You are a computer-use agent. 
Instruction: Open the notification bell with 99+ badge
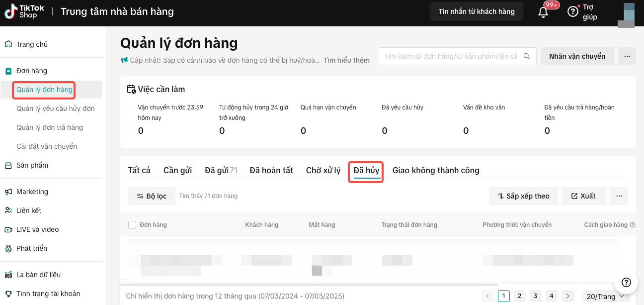543,13
